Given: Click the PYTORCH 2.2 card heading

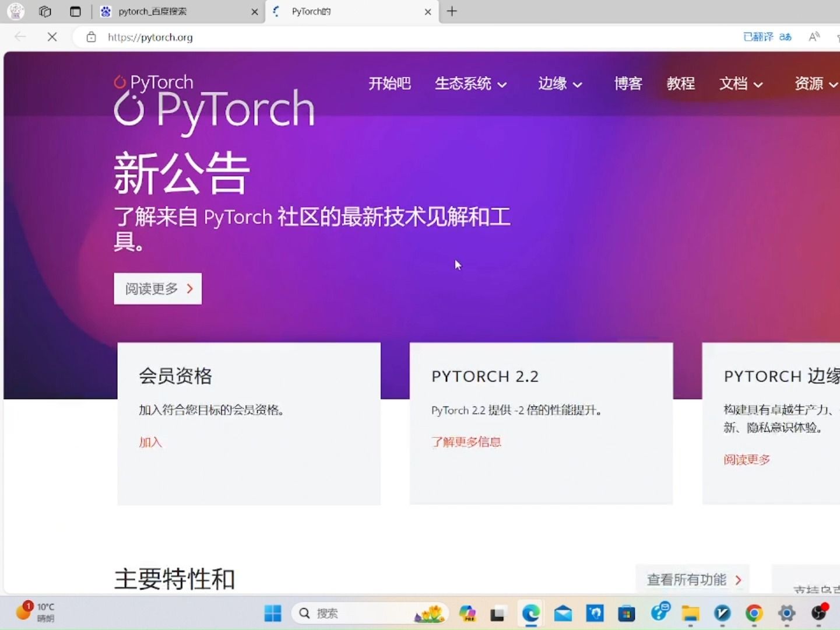Looking at the screenshot, I should [x=485, y=377].
